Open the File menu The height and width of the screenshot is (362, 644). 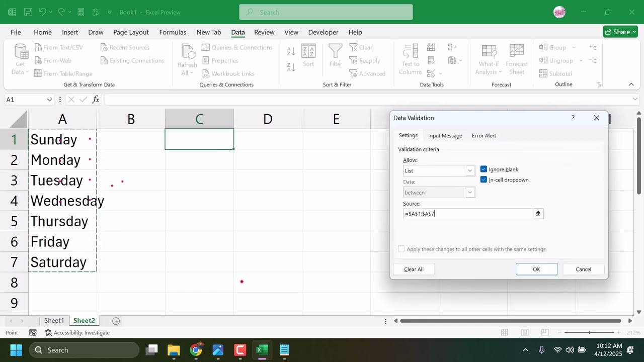coord(16,32)
